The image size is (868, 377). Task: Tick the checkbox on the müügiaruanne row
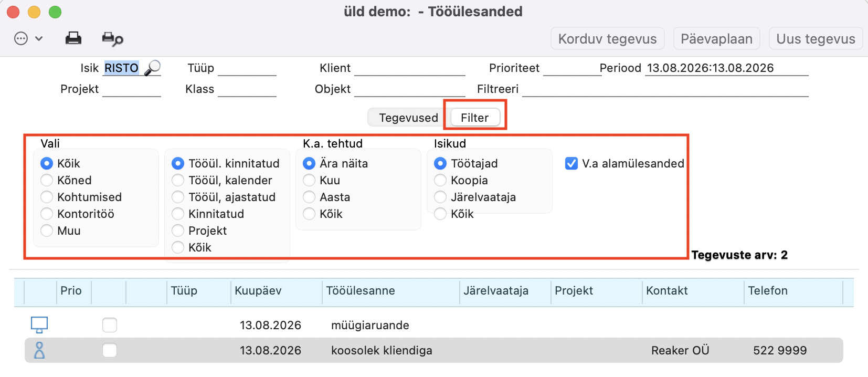click(x=110, y=325)
